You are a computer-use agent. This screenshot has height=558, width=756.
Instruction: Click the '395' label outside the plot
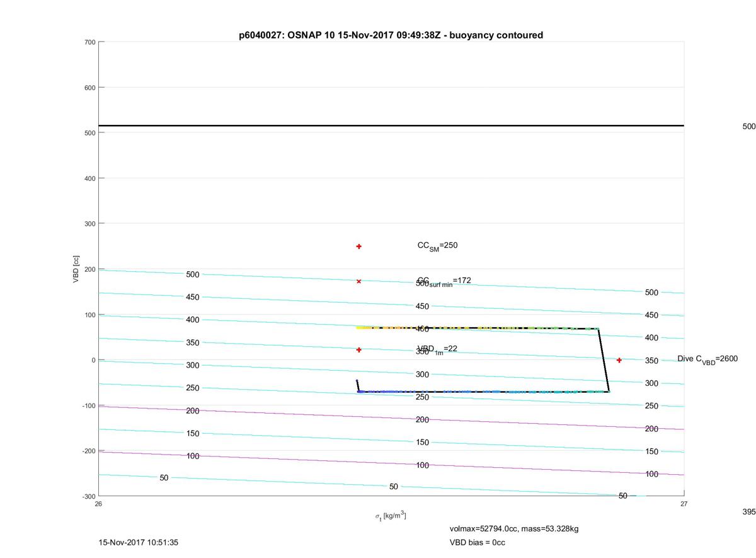(748, 512)
